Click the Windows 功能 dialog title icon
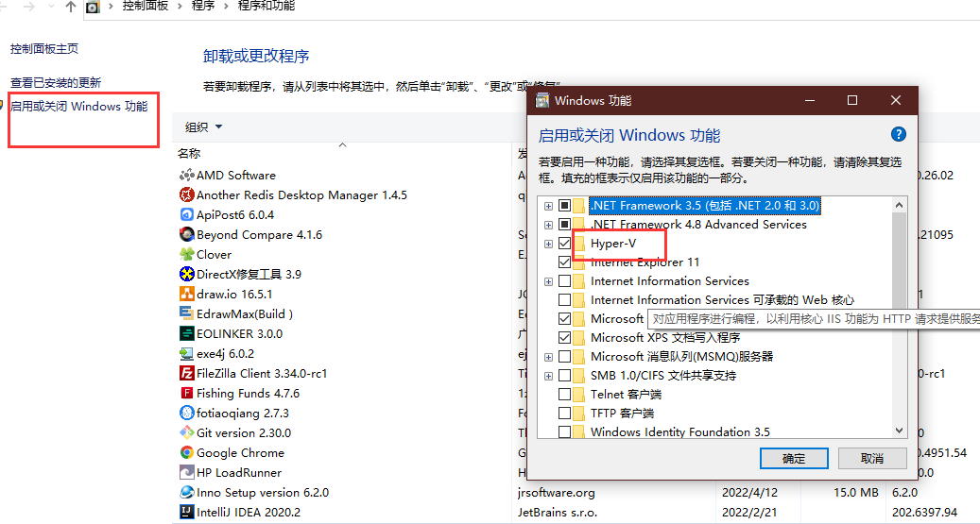Screen dimensions: 980x524 click(x=542, y=100)
